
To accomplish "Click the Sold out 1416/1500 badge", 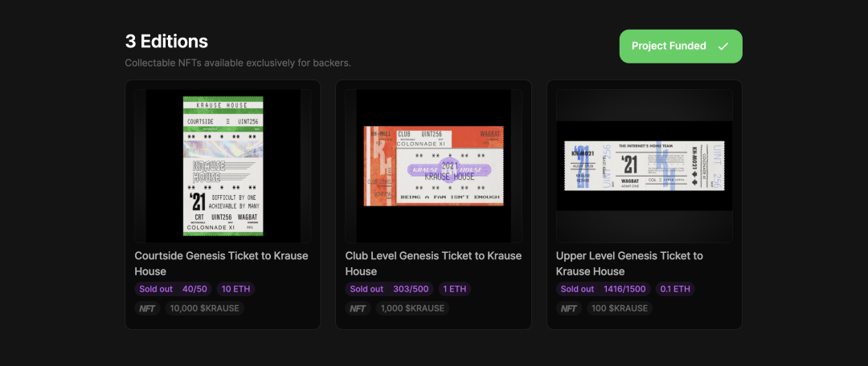I will click(604, 289).
